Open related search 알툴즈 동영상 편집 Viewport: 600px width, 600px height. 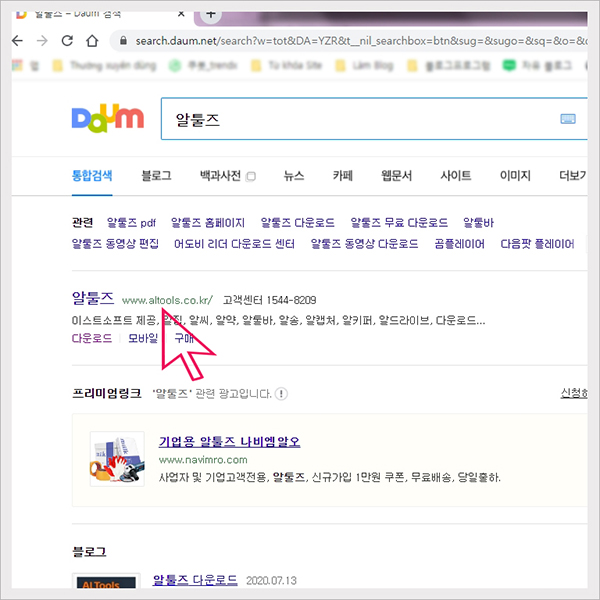[x=115, y=244]
